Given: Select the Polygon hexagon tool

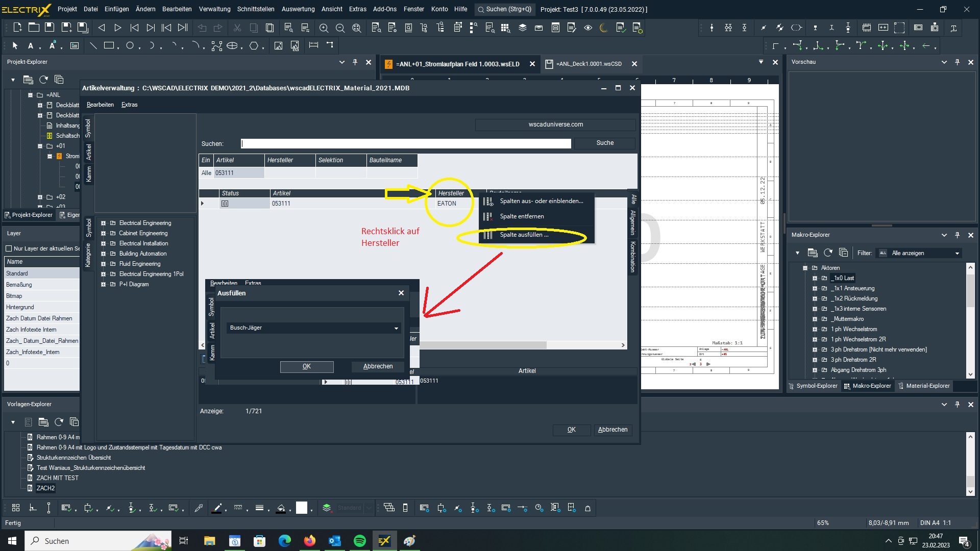Looking at the screenshot, I should 254,45.
